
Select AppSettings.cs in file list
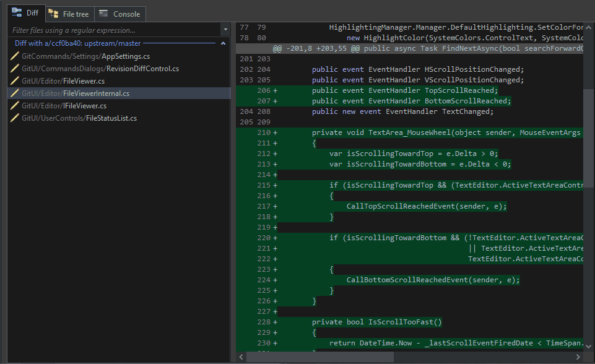119,56
